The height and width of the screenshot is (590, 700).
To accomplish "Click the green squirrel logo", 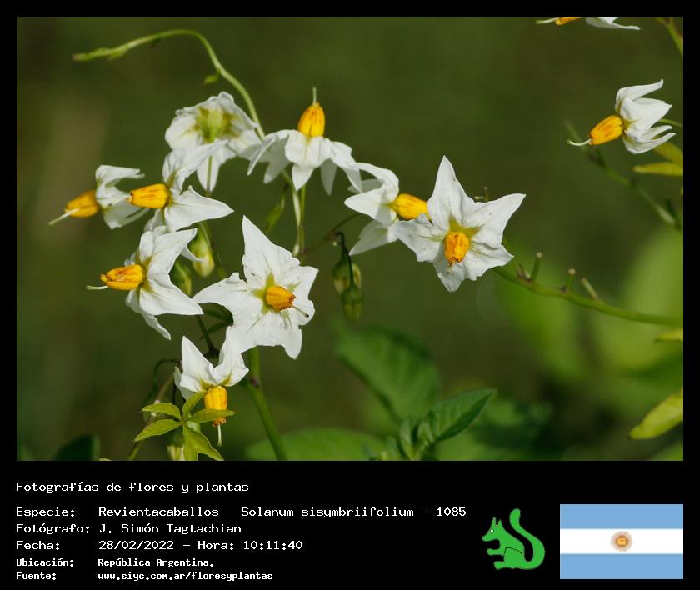I will click(512, 541).
